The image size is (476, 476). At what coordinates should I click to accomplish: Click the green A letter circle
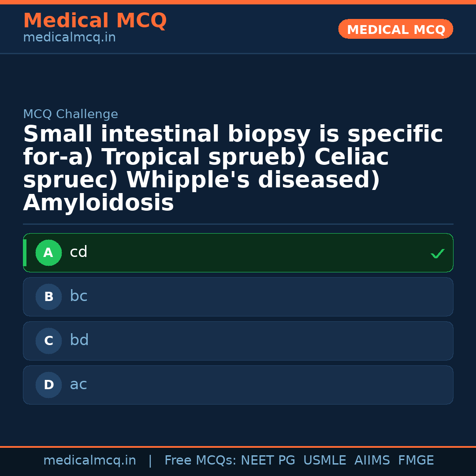(48, 253)
